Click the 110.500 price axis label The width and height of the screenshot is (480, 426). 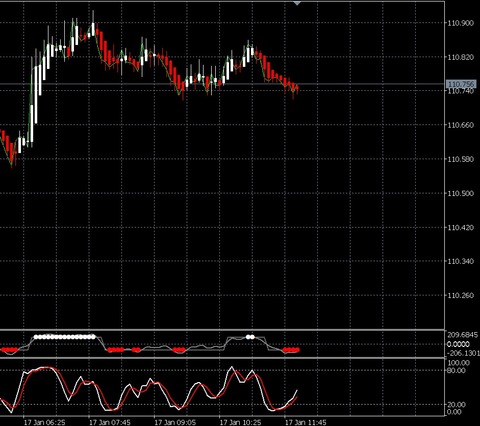[461, 193]
